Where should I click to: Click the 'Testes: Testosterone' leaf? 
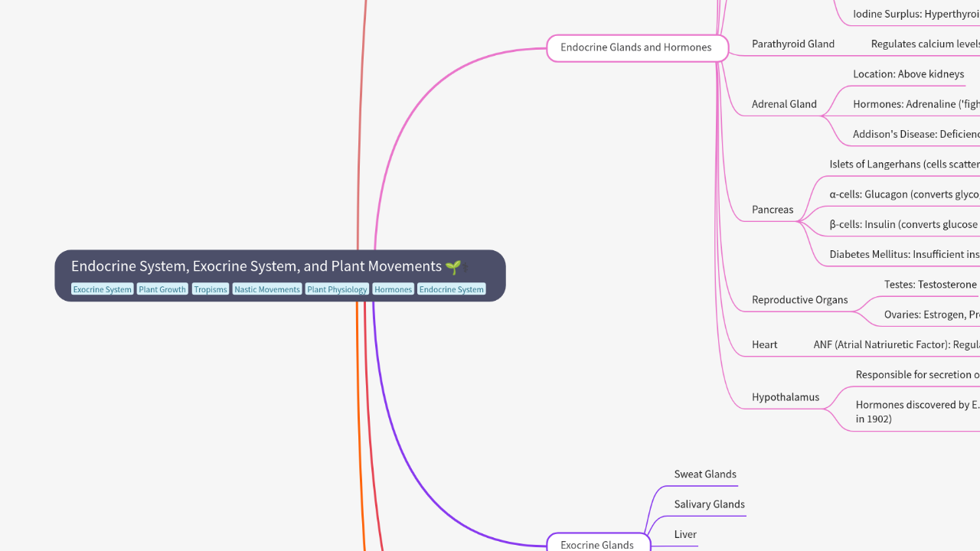[x=930, y=285]
